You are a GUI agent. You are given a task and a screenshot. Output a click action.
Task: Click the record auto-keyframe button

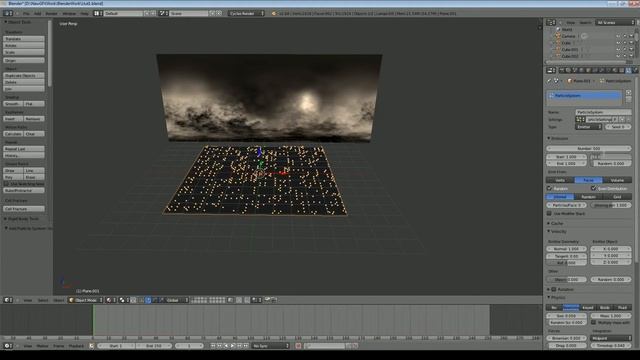click(x=298, y=346)
